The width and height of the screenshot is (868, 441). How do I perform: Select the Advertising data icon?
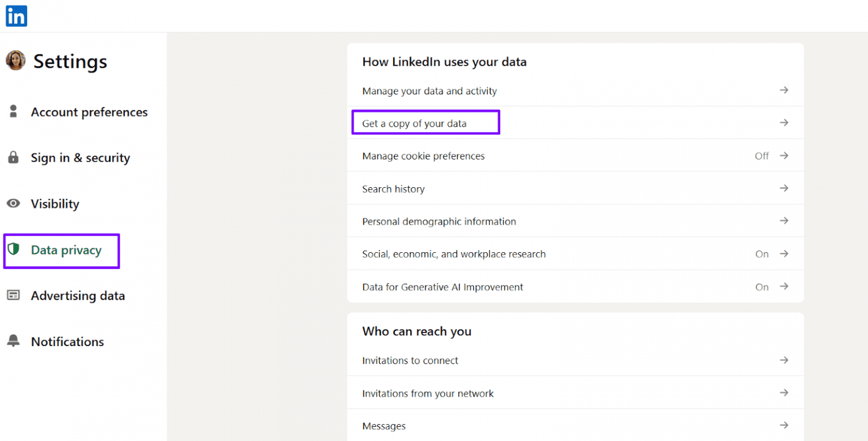coord(13,295)
